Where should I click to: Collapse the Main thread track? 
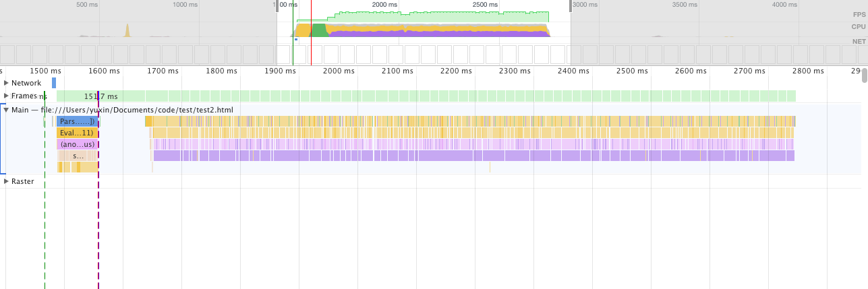point(7,109)
